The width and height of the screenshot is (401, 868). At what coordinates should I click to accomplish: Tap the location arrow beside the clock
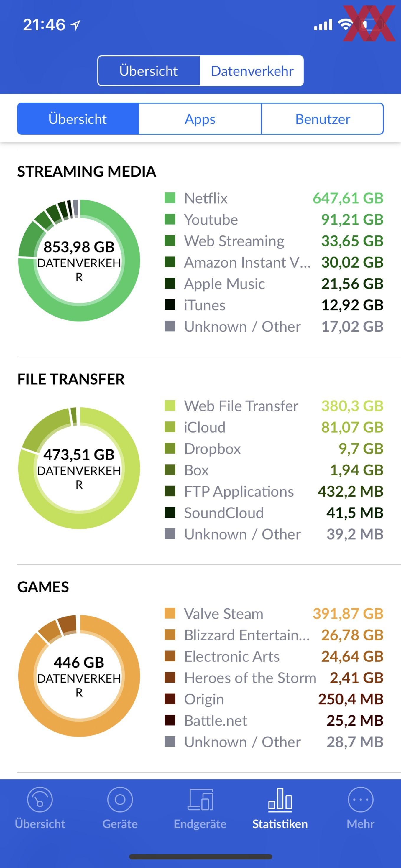tap(75, 25)
